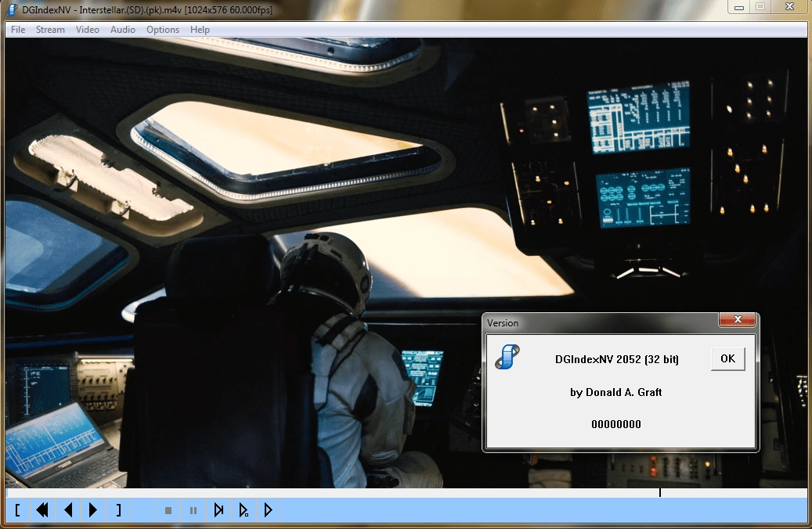The width and height of the screenshot is (812, 529).
Task: Jump back with double left arrow
Action: click(x=42, y=510)
